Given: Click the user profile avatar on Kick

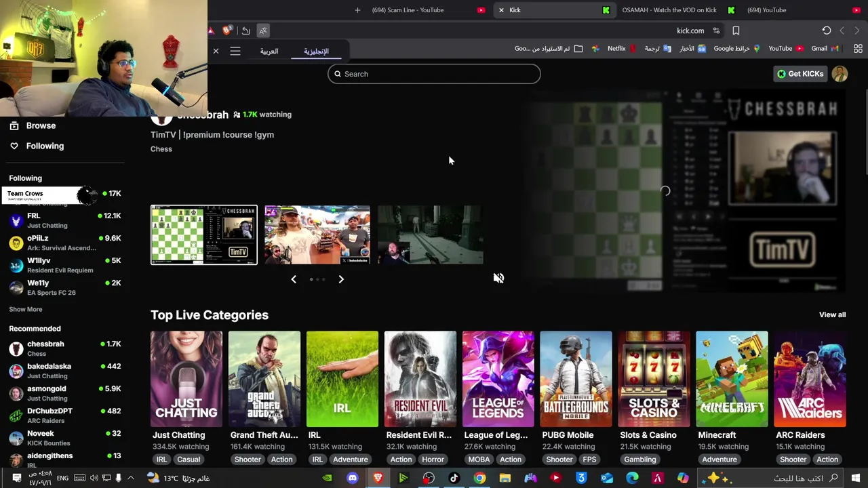Looking at the screenshot, I should tap(840, 74).
